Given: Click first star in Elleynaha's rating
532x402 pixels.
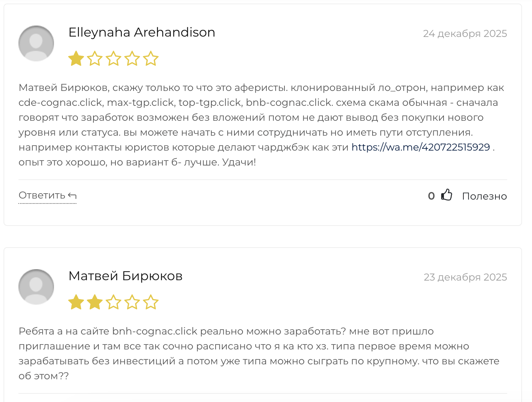Looking at the screenshot, I should 76,59.
